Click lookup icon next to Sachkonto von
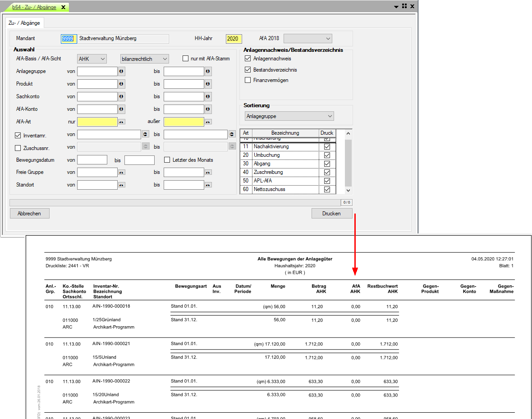The height and width of the screenshot is (419, 532). pyautogui.click(x=121, y=96)
